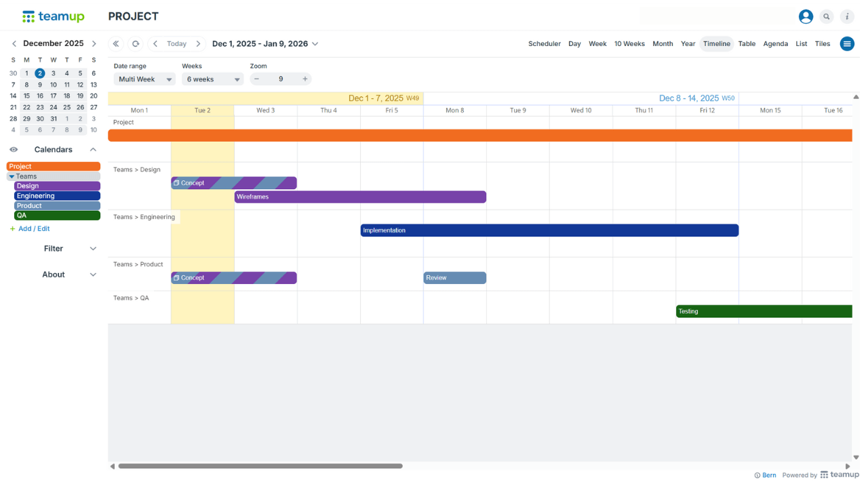Click the info icon in header
This screenshot has height=488, width=868.
[x=847, y=17]
